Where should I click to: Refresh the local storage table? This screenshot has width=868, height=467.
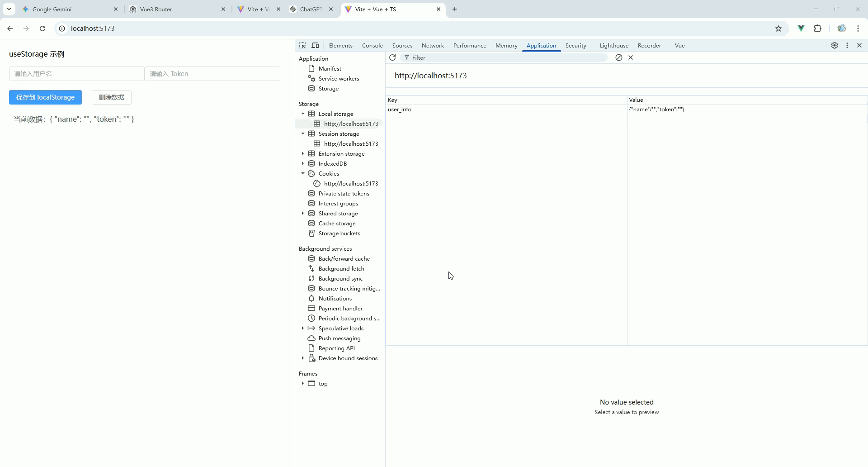(x=392, y=57)
